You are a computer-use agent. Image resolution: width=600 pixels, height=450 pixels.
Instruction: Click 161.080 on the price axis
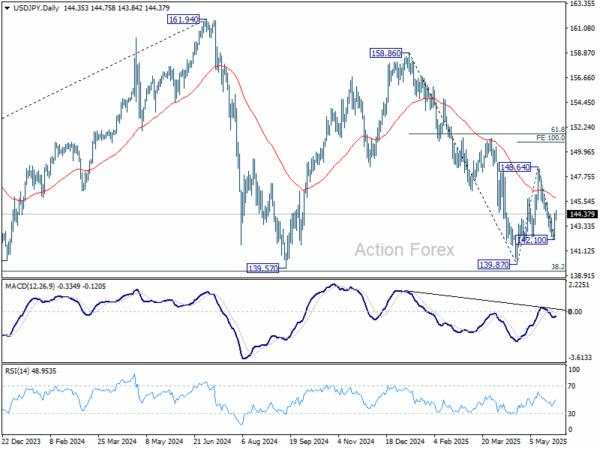click(x=582, y=28)
